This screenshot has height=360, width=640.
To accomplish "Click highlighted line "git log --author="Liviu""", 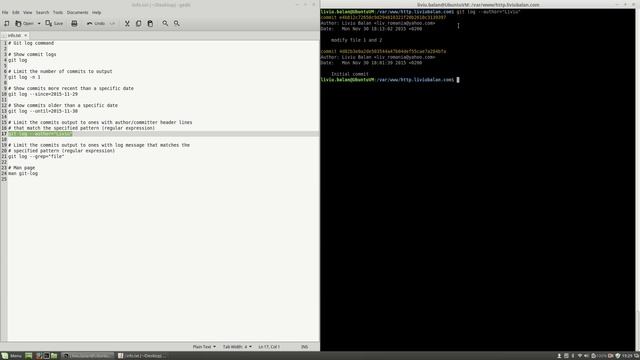I will [x=40, y=134].
